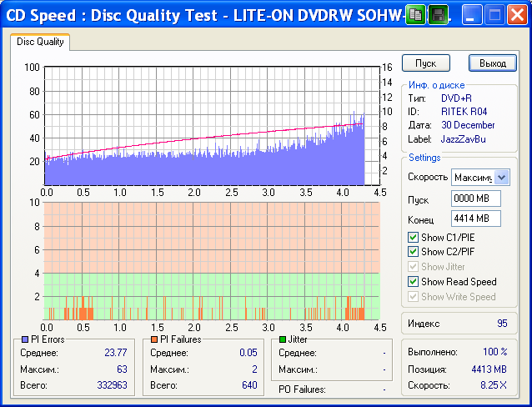Click the floppy disk save icon
This screenshot has height=407, width=532.
437,14
